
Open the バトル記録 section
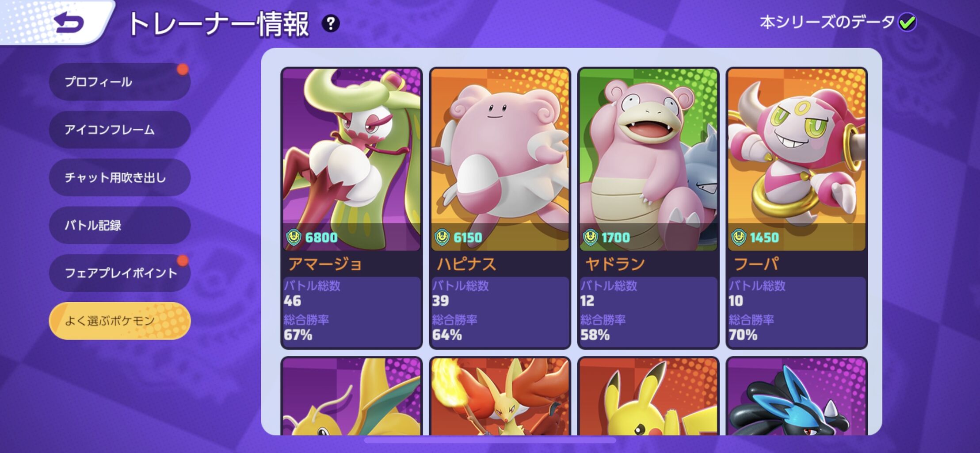tap(120, 225)
